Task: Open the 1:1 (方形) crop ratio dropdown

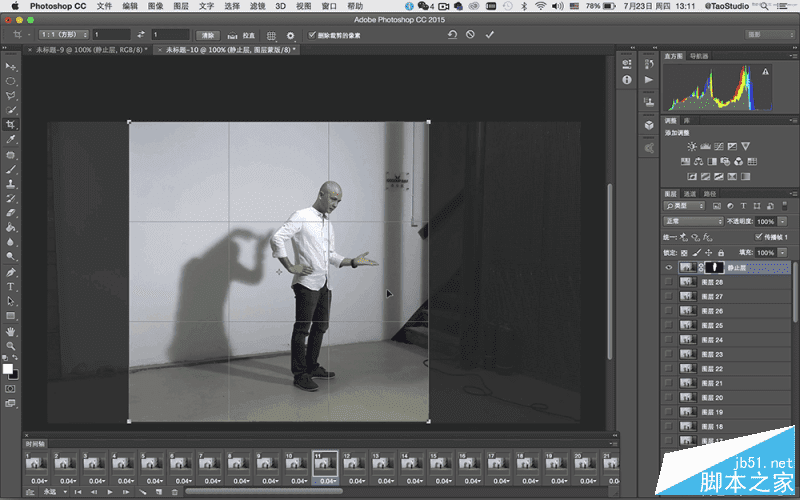Action: point(62,34)
